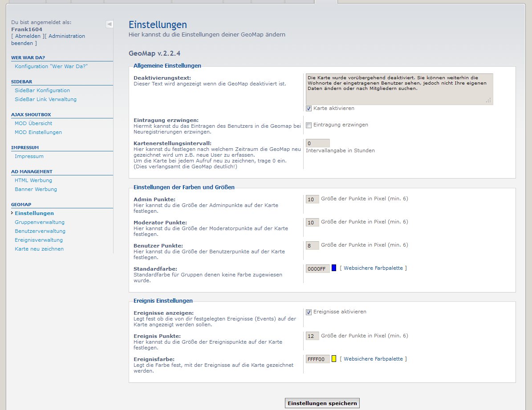Image resolution: width=532 pixels, height=410 pixels.
Task: Open Websichere Farbpalette link beside Standardfarbe
Action: click(373, 268)
